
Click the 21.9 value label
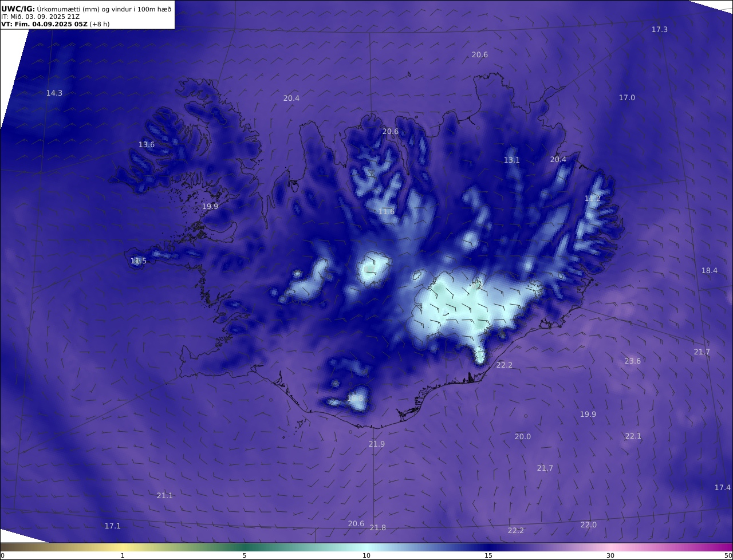[377, 444]
